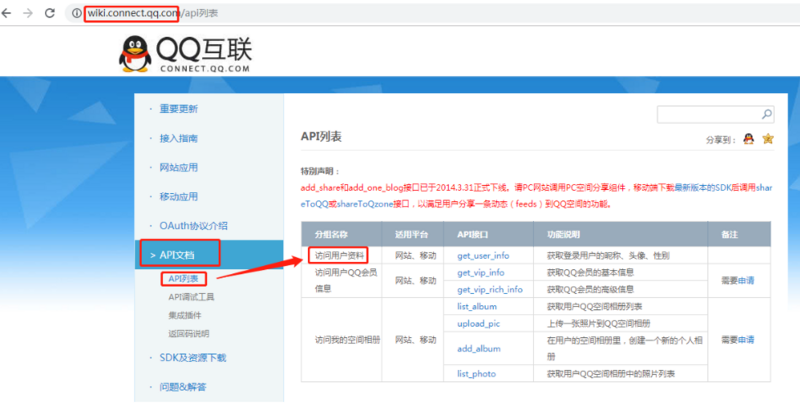This screenshot has height=406, width=800.
Task: Click the 特别声明 label
Action: click(320, 172)
